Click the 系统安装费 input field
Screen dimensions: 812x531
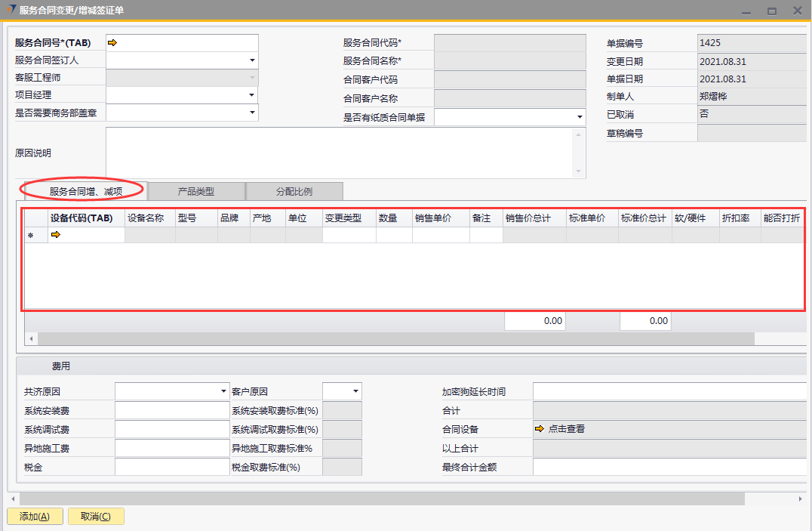tap(171, 410)
